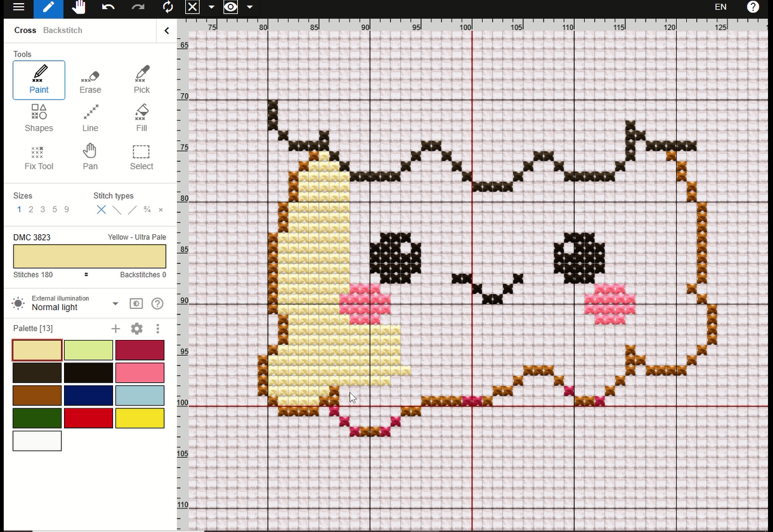Select the Pan tool in Tools panel

point(90,157)
